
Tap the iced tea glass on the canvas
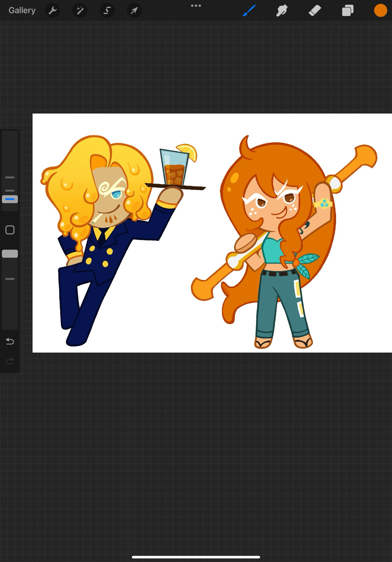pyautogui.click(x=174, y=167)
